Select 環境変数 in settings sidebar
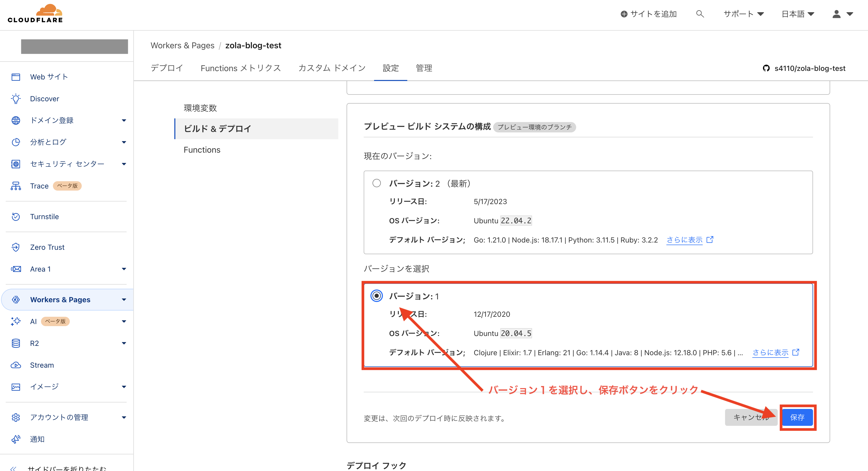 click(x=200, y=108)
